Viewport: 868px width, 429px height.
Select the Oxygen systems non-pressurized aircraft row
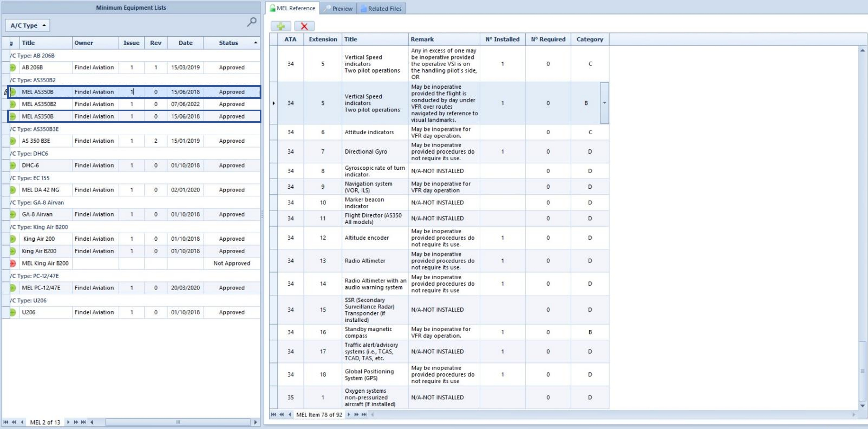[x=439, y=397]
